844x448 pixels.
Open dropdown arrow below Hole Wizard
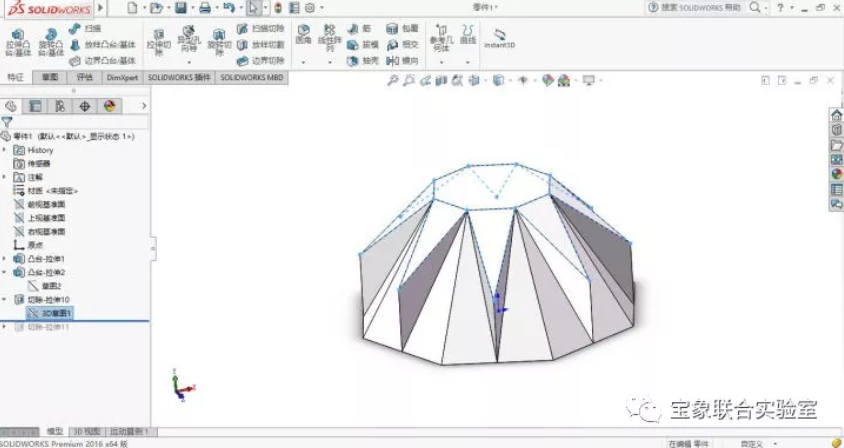[x=188, y=63]
